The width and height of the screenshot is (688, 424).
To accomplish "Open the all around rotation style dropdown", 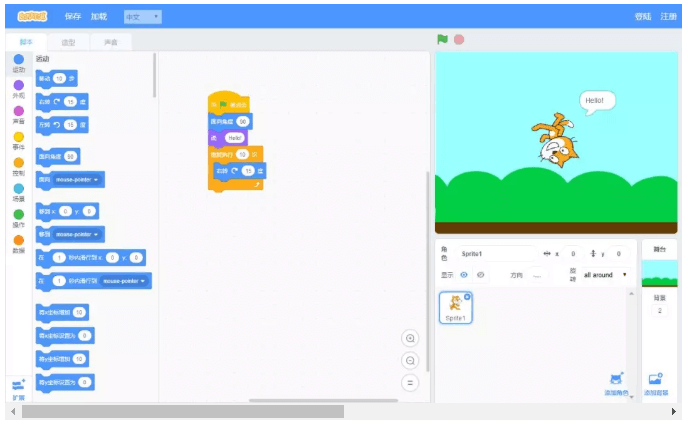I will point(606,275).
